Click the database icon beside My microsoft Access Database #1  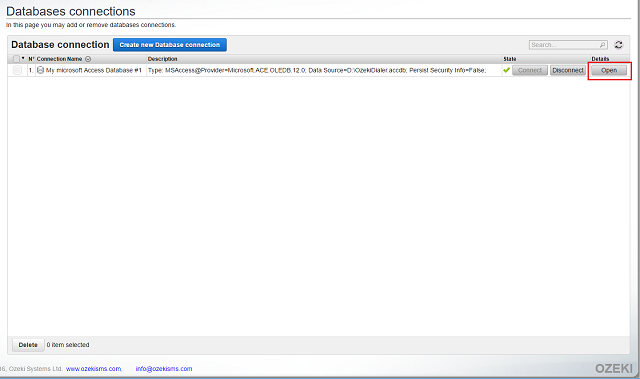(x=40, y=70)
